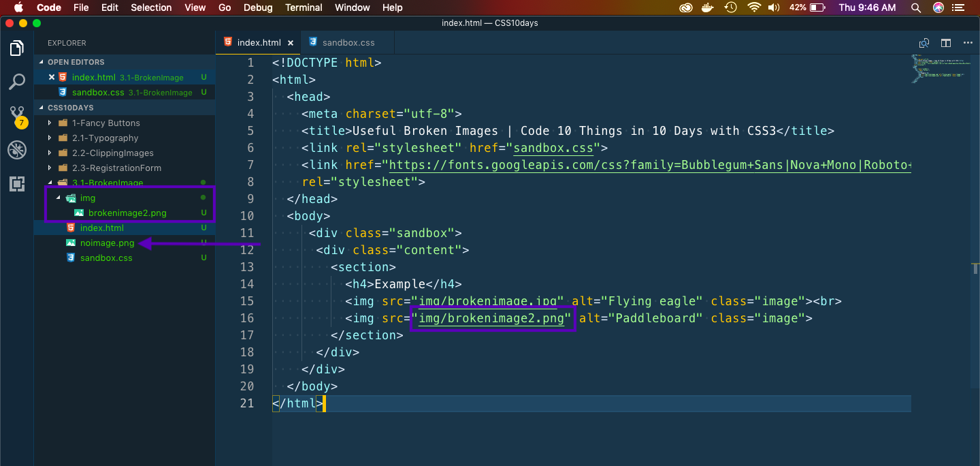Open the Code application menu
Image resolution: width=980 pixels, height=466 pixels.
coord(48,7)
